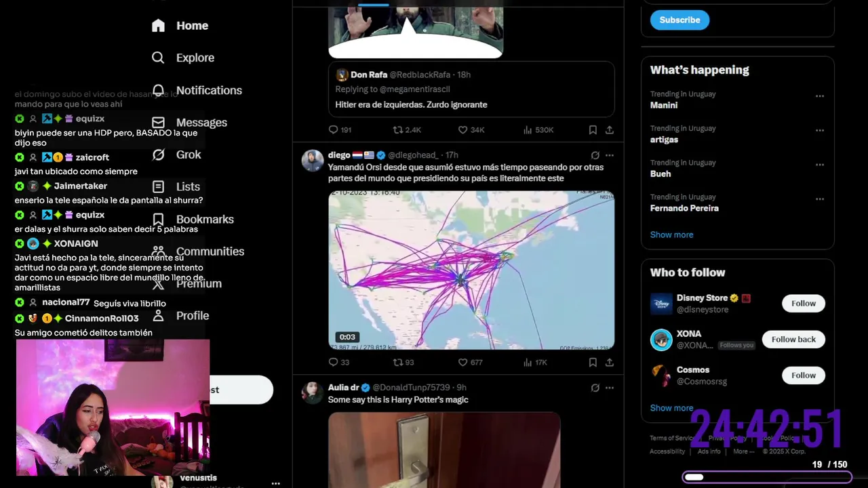The image size is (868, 488).
Task: Open the Lists sidebar icon
Action: [x=158, y=186]
